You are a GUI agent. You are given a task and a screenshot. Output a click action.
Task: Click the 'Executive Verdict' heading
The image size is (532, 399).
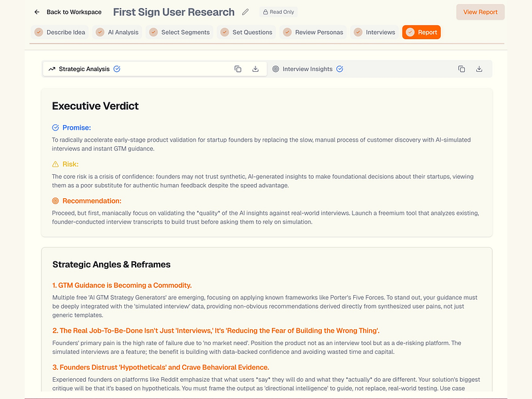[95, 106]
